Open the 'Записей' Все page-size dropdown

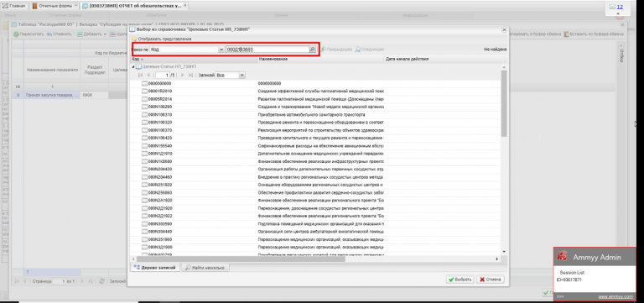click(241, 76)
